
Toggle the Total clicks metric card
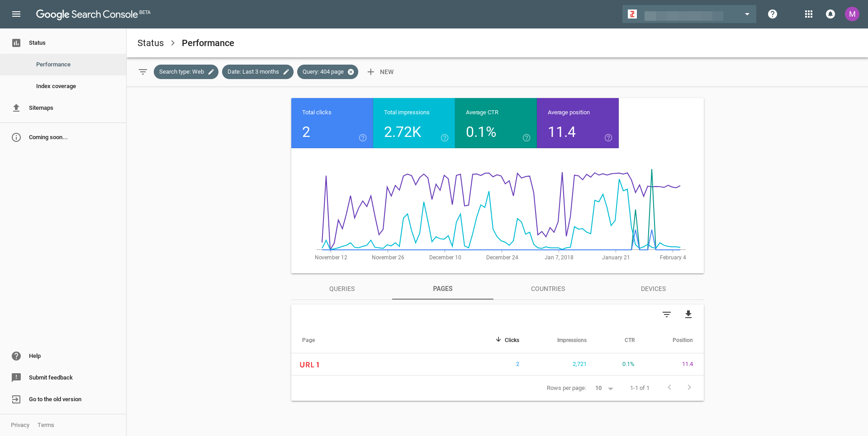[x=332, y=123]
